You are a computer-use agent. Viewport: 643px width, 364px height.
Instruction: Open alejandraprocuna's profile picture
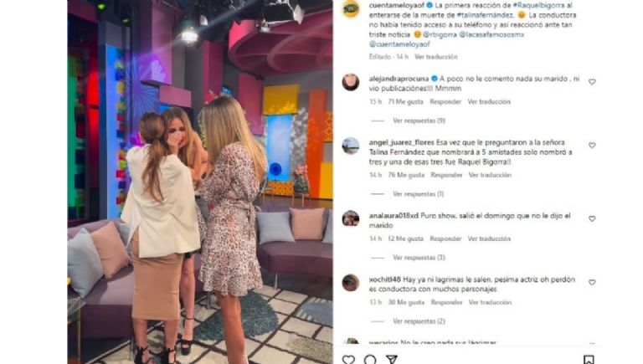click(351, 82)
